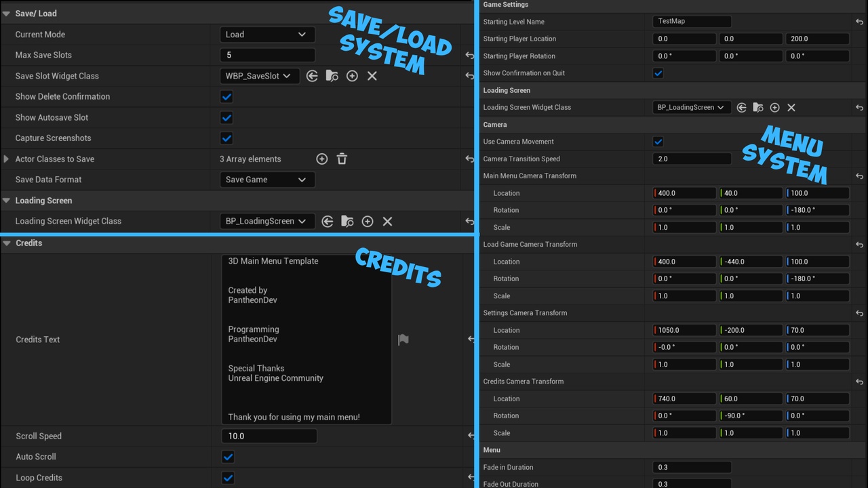Click plus icon for Save/Load Loading Screen Widget Class

368,221
